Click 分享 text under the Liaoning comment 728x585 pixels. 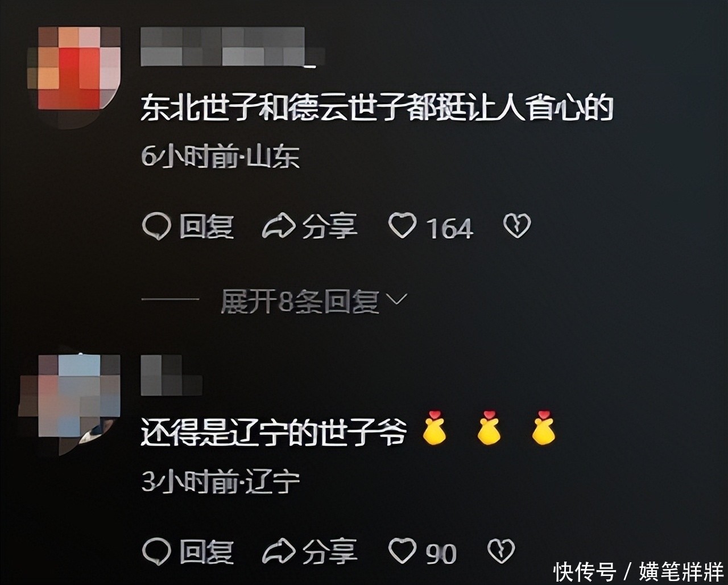coord(330,551)
